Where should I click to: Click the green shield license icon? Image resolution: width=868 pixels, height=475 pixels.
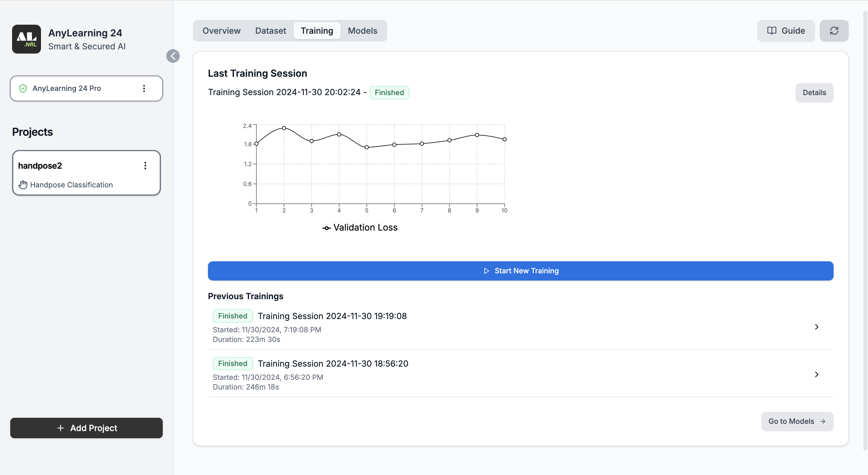23,88
